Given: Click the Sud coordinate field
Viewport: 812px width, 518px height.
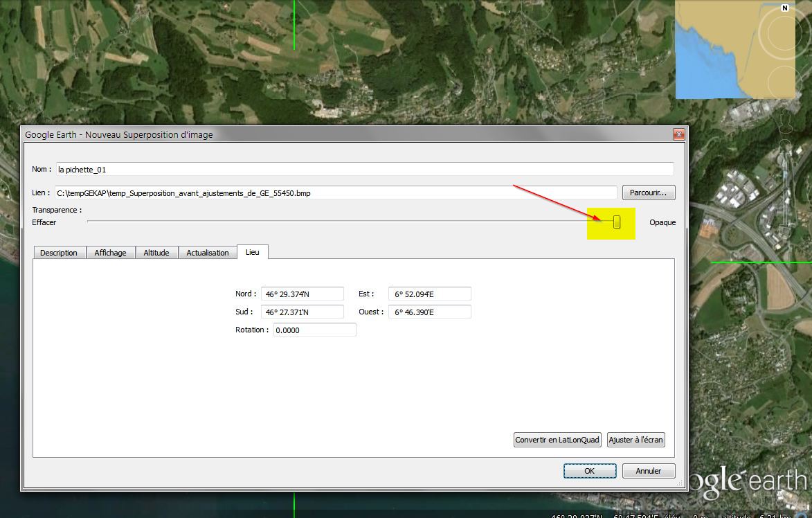Looking at the screenshot, I should click(303, 312).
